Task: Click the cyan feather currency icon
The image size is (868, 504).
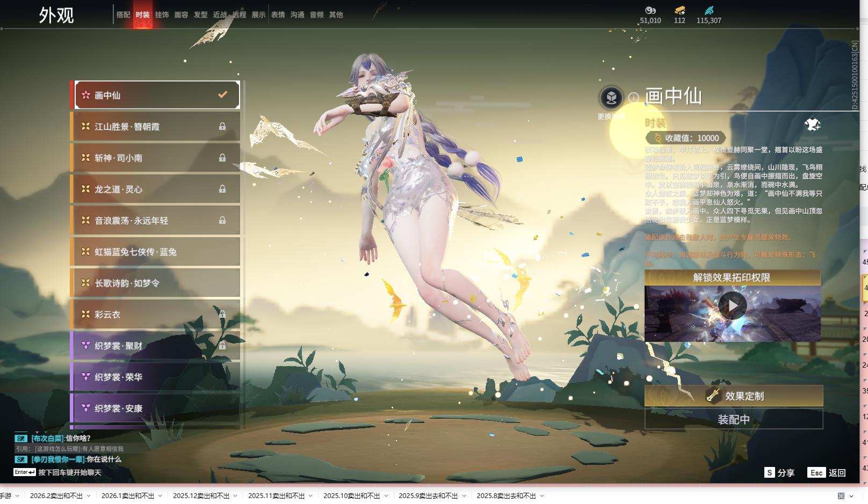Action: 708,10
